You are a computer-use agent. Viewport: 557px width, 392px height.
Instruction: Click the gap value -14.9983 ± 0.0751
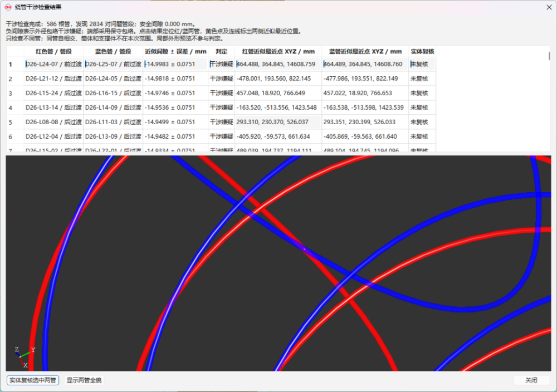175,64
